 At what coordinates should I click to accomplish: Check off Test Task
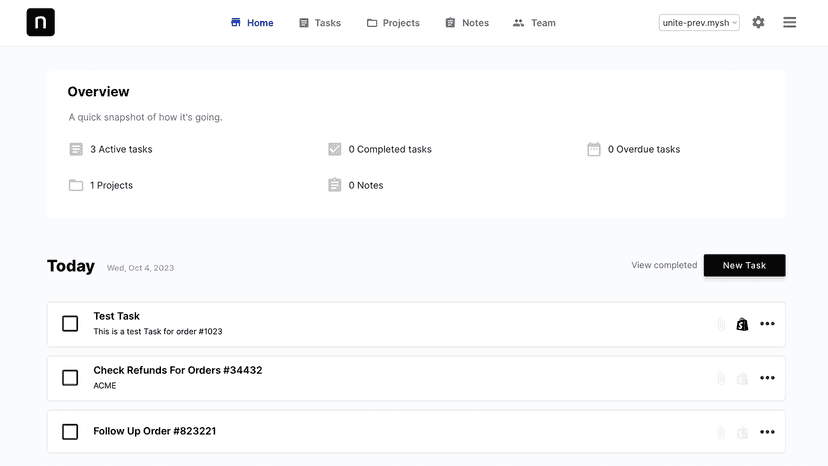pyautogui.click(x=70, y=323)
